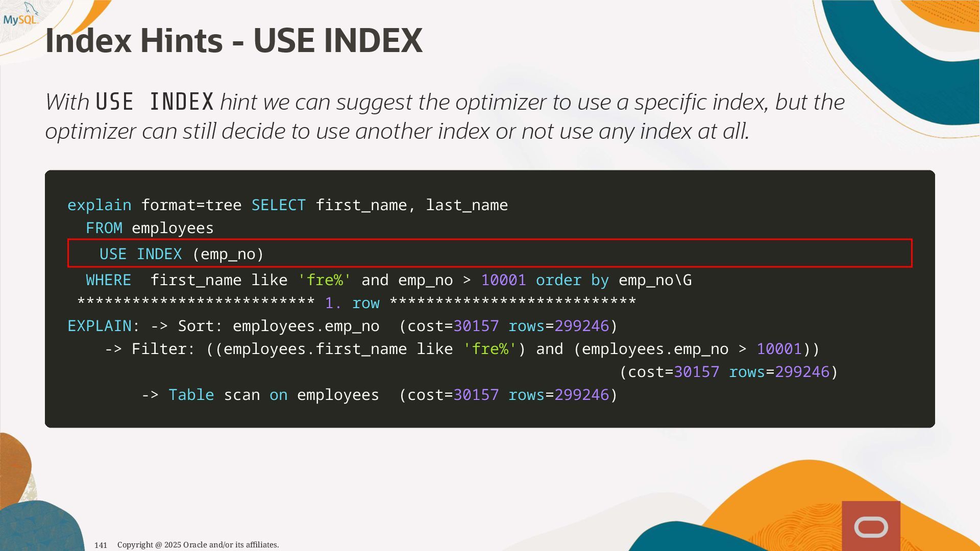Click the Sort: employees.emp_no line

278,326
